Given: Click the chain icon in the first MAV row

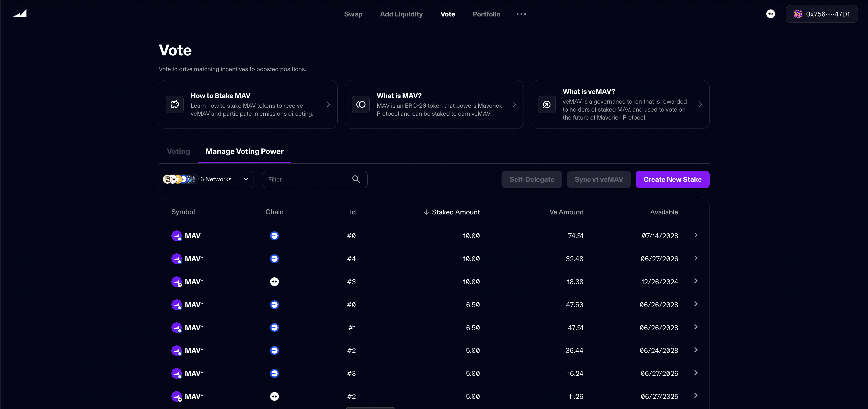Looking at the screenshot, I should (x=274, y=236).
